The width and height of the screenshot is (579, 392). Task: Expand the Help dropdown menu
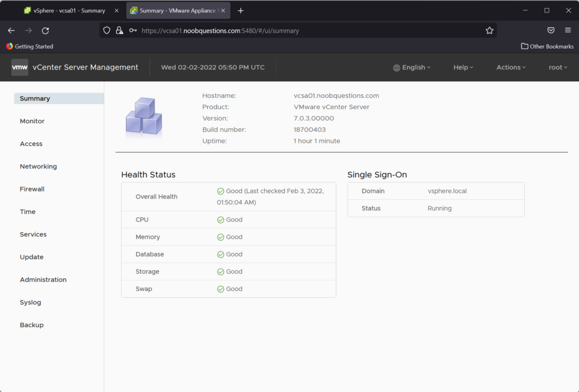(x=463, y=67)
